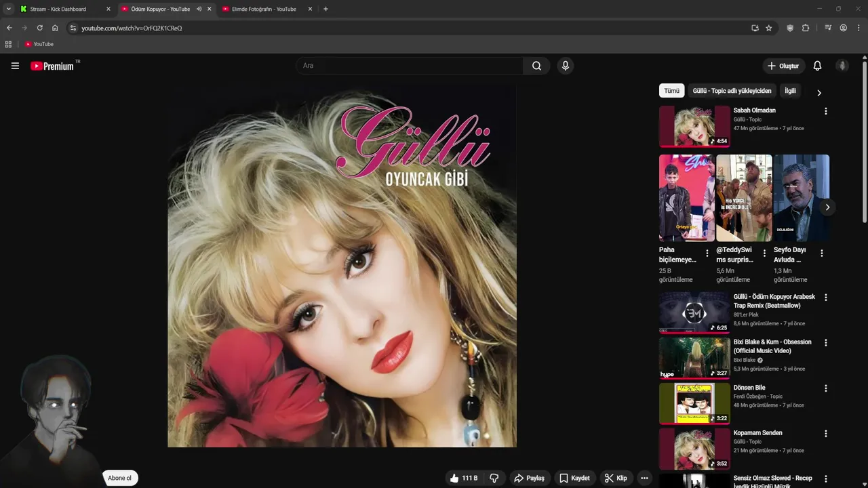Open options for @TeddySwims short
This screenshot has width=868, height=488.
tap(764, 253)
